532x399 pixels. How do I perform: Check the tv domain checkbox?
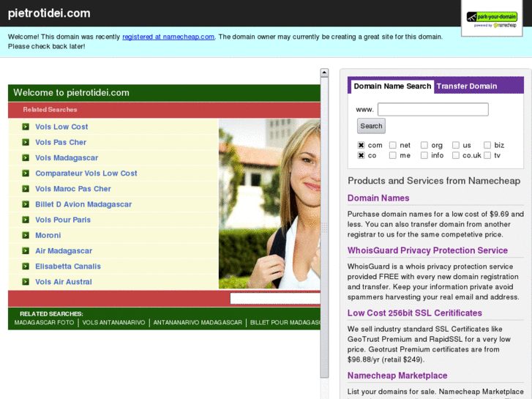tap(487, 155)
